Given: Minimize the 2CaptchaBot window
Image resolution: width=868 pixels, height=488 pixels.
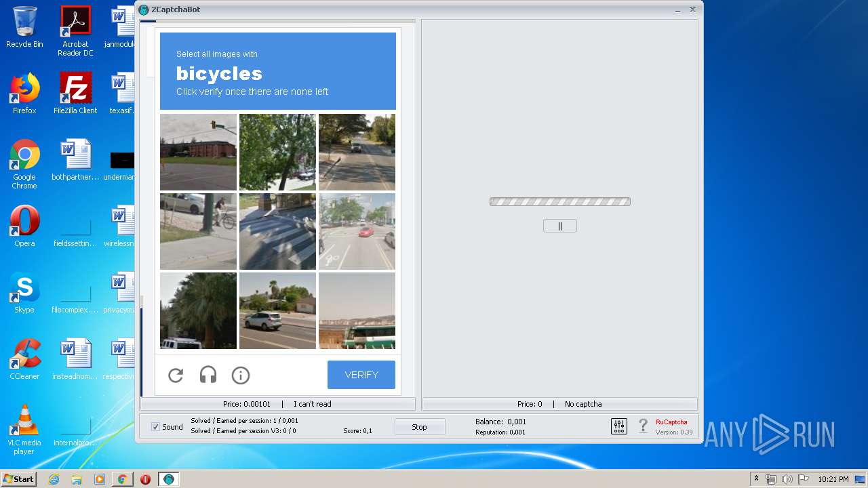Looking at the screenshot, I should tap(678, 9).
